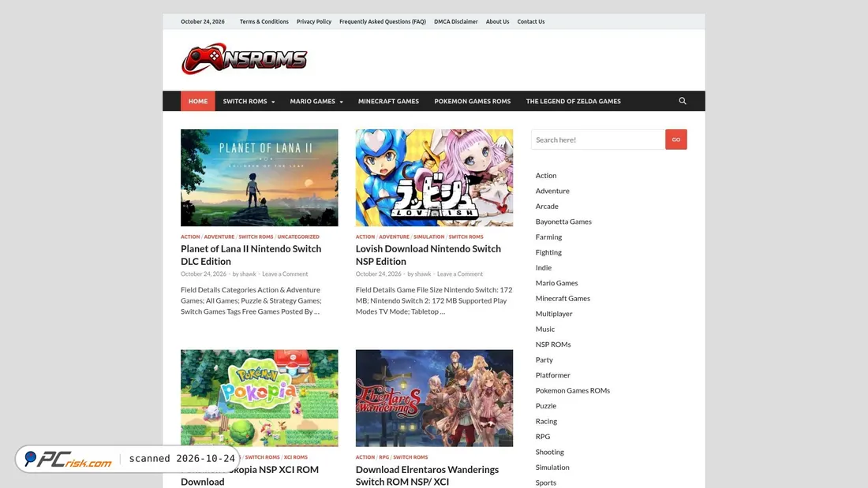
Task: Open The Legend of Zelda Games menu
Action: [x=573, y=101]
